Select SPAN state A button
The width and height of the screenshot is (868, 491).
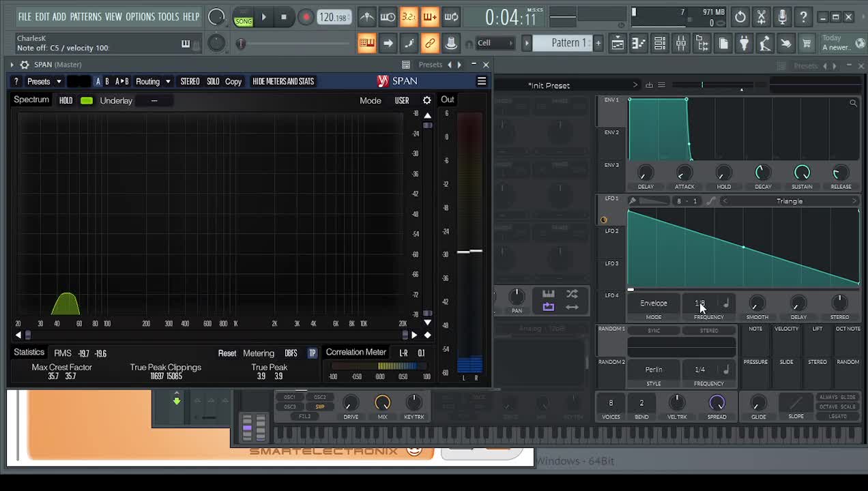[98, 81]
